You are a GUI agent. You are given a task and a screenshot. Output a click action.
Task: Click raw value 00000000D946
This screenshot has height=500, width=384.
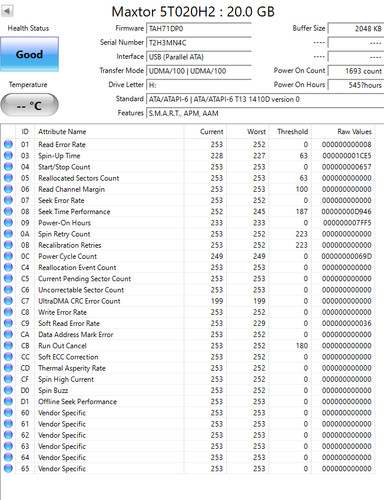click(x=346, y=211)
